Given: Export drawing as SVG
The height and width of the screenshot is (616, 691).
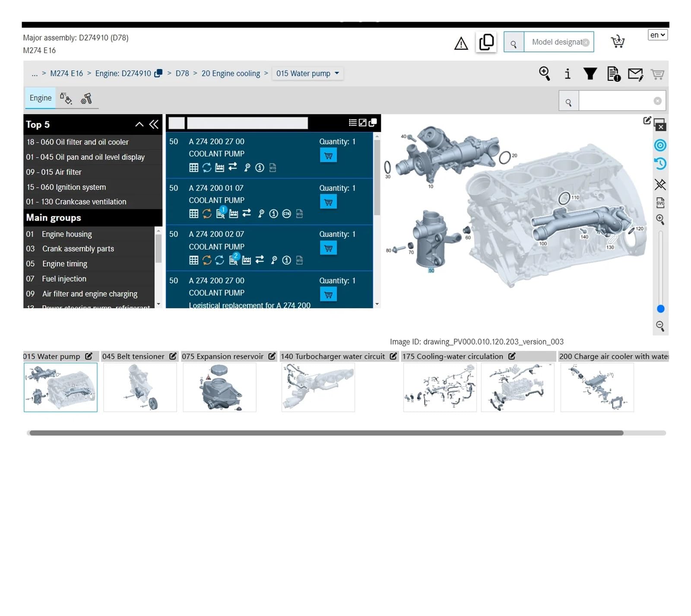Looking at the screenshot, I should (660, 203).
